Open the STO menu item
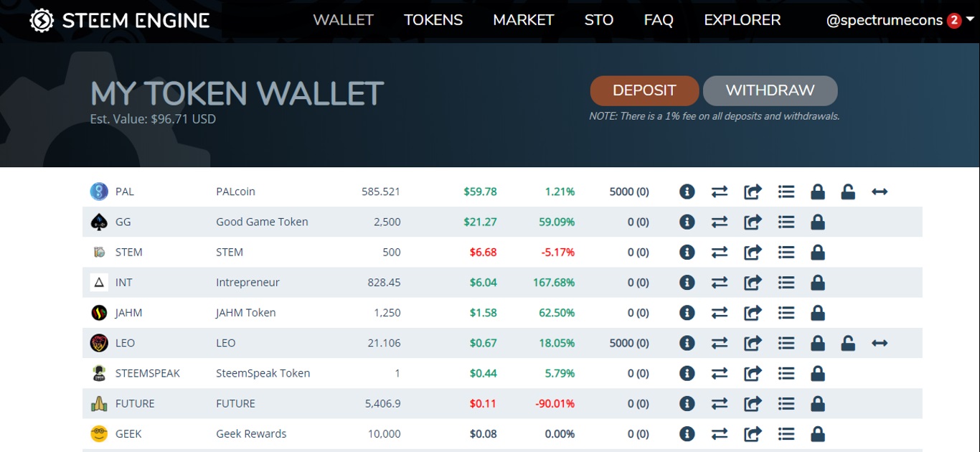 tap(599, 20)
